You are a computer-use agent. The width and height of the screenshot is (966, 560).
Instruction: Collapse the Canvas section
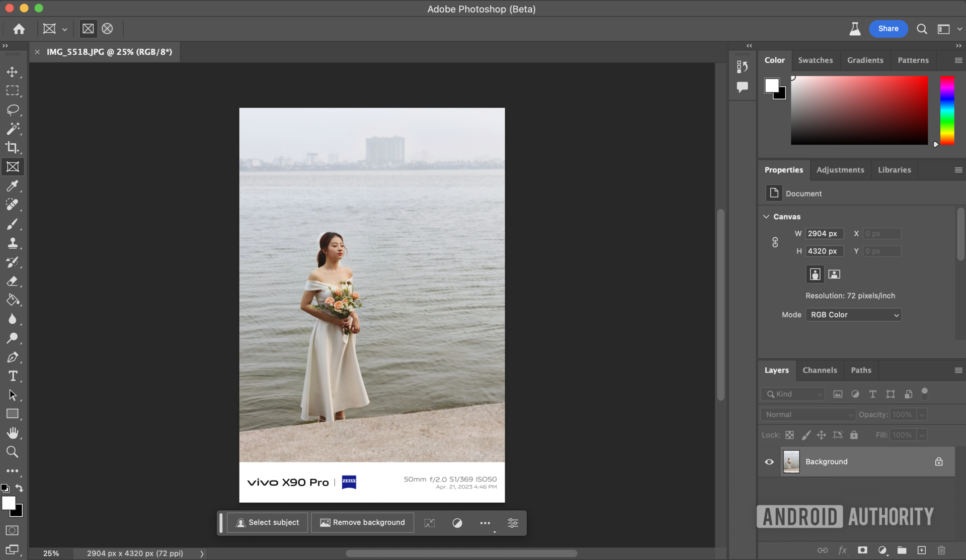click(766, 217)
